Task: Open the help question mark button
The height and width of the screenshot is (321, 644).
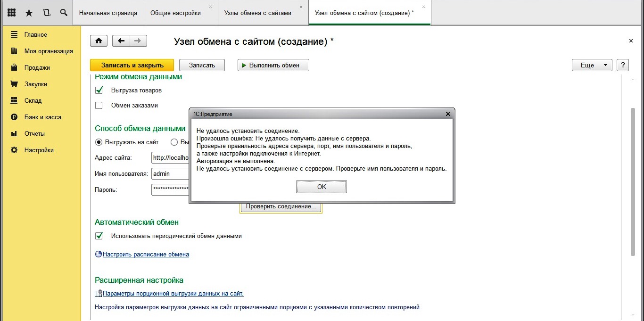Action: [x=623, y=65]
